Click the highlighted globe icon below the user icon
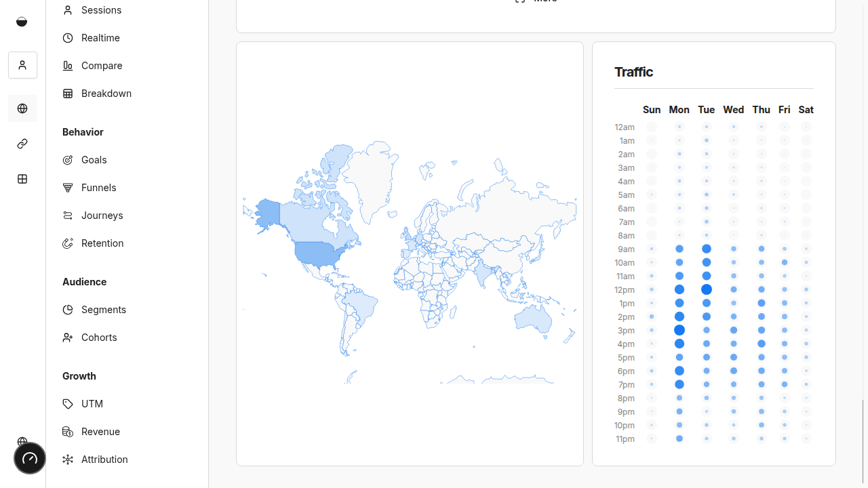 (x=22, y=108)
